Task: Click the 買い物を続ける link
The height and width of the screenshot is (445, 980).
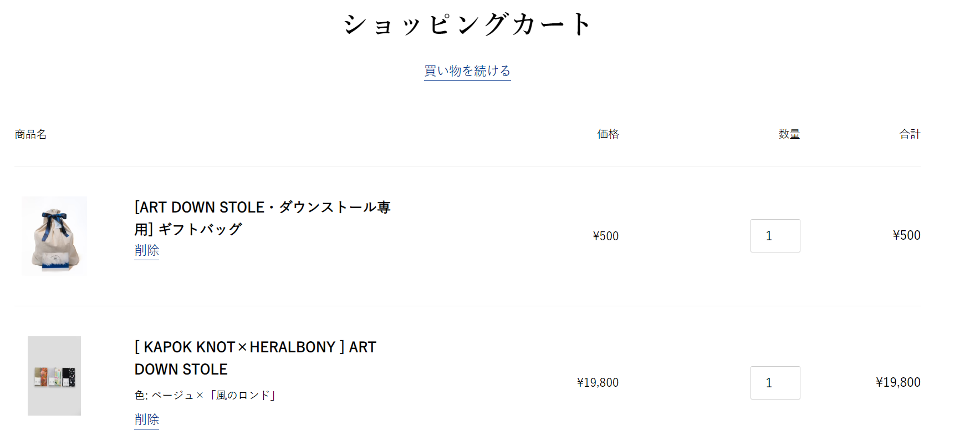Action: 467,71
